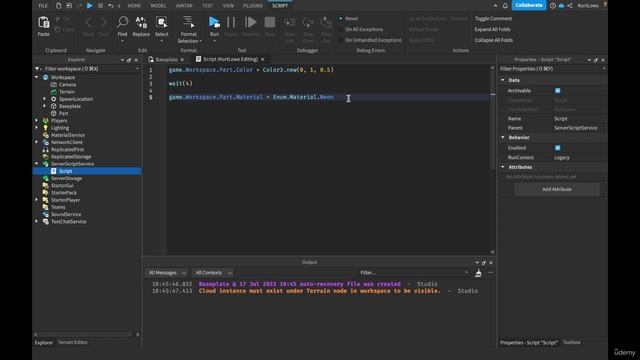Open the Find search tool

[122, 22]
